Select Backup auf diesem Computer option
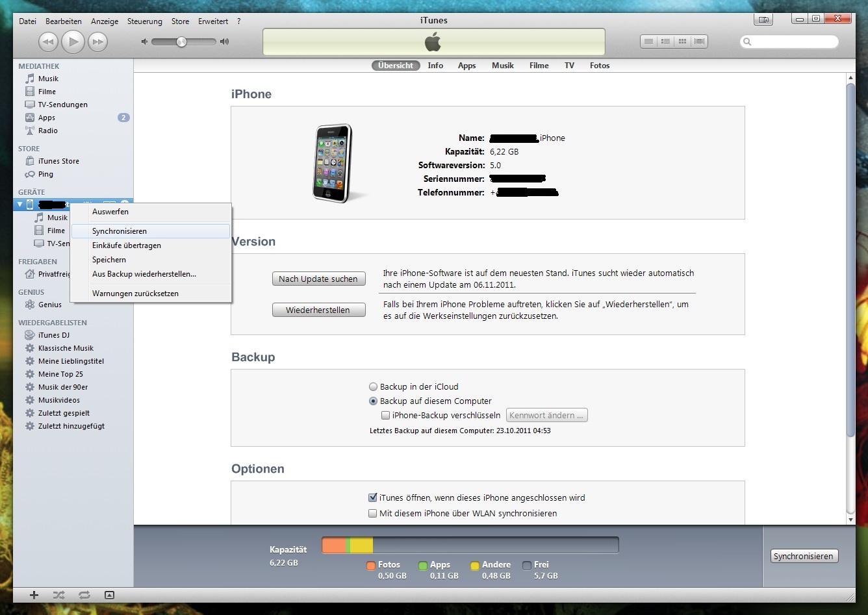The width and height of the screenshot is (868, 615). coord(373,401)
